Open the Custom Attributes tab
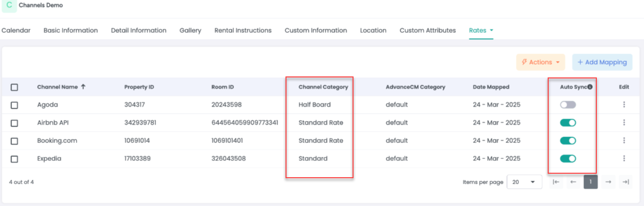 pos(428,30)
